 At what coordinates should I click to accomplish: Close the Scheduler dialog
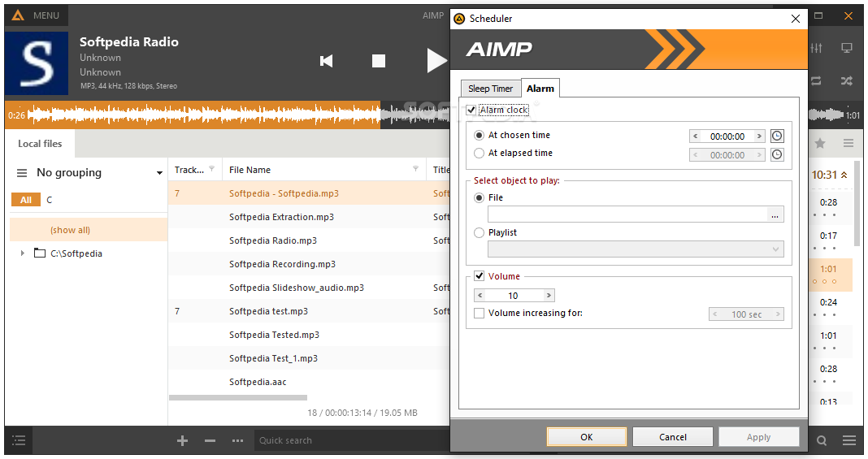click(x=796, y=19)
